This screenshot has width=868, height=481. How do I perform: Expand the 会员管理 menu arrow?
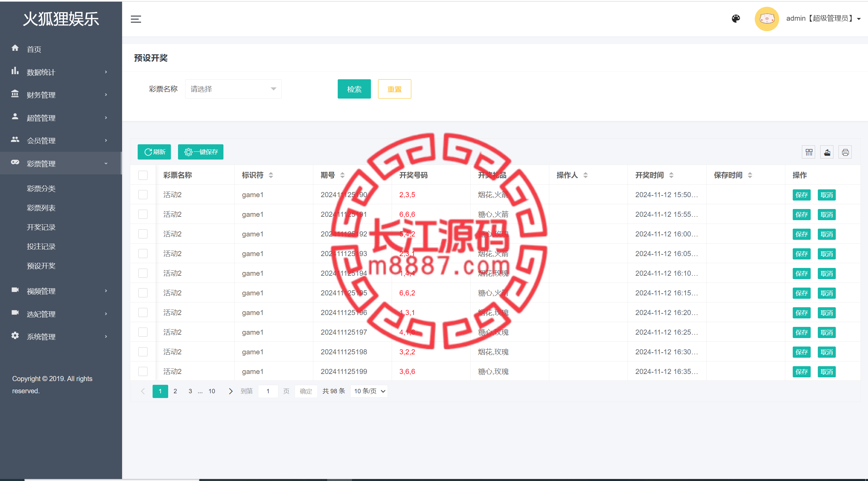tap(106, 141)
